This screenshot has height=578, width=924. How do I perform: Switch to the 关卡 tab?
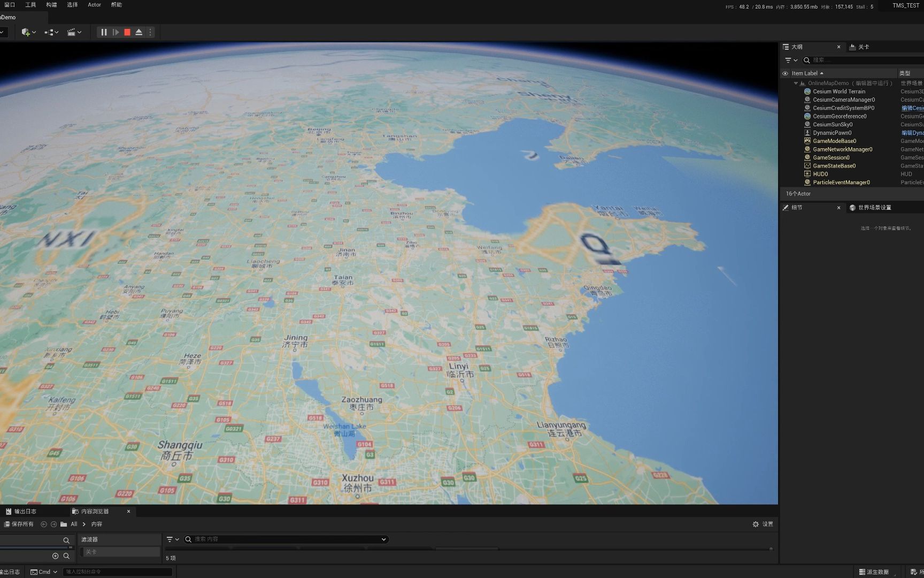865,47
